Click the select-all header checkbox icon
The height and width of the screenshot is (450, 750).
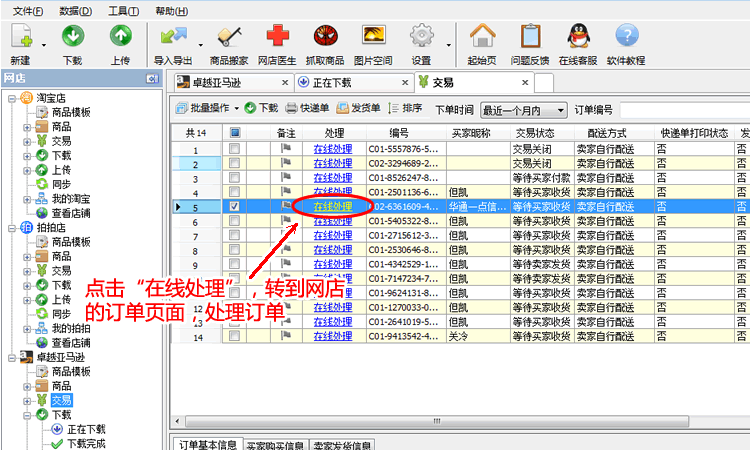234,132
